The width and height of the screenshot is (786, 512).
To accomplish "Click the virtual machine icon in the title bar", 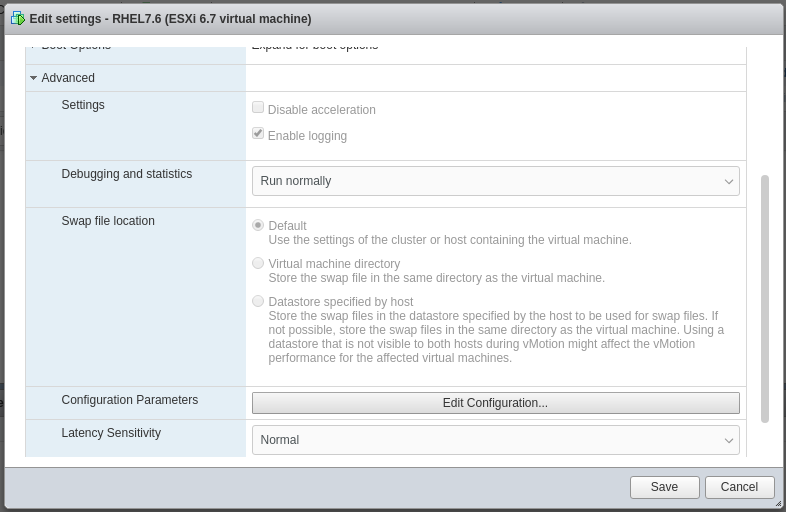I will (18, 19).
